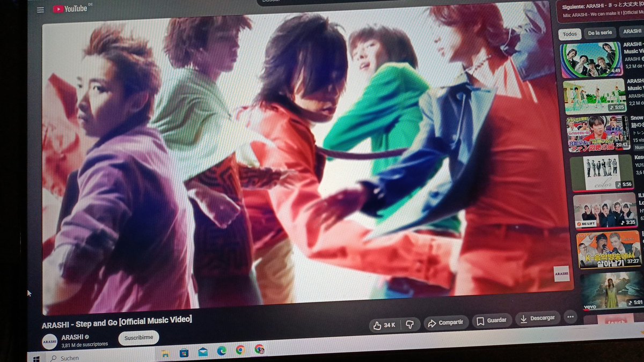
Task: Open the YouTube hamburger guide menu
Action: [40, 10]
